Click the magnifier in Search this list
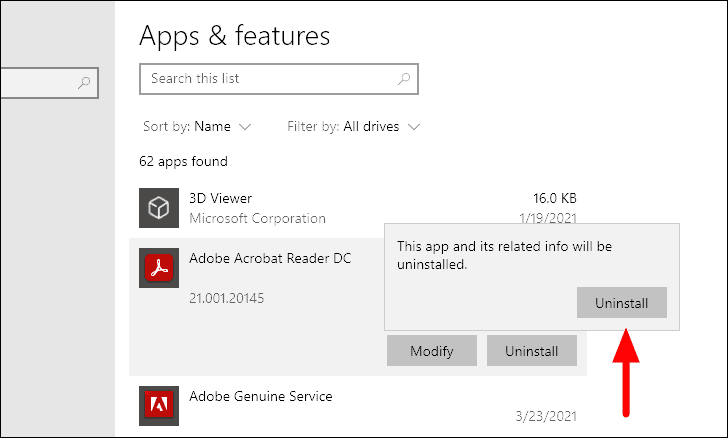 coord(404,79)
